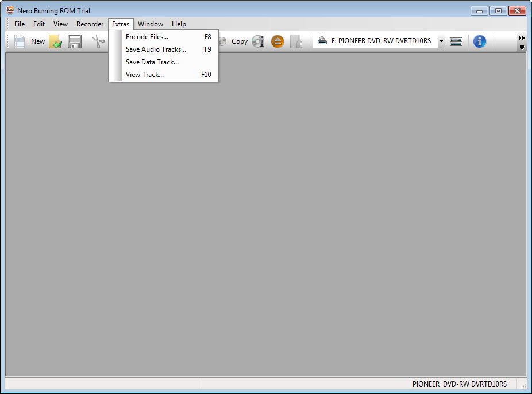532x394 pixels.
Task: Open the Window menu
Action: pos(151,24)
